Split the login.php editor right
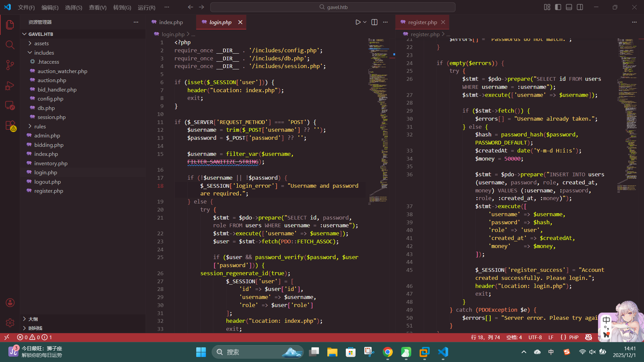 [x=374, y=22]
